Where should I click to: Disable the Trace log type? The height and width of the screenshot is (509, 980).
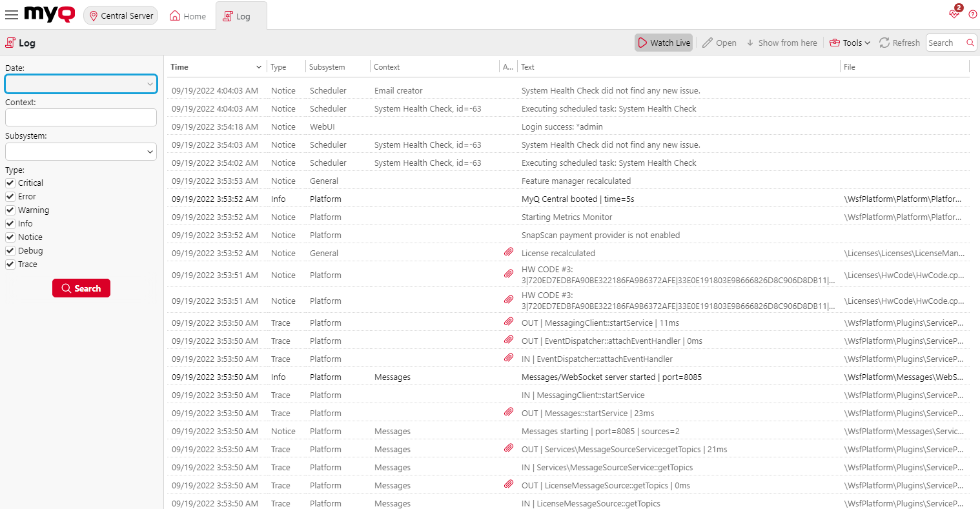[10, 264]
